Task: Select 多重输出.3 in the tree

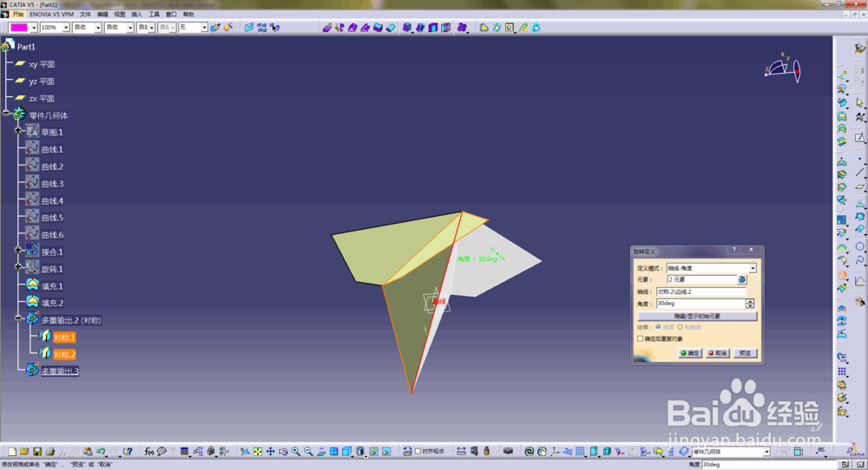Action: pyautogui.click(x=60, y=371)
